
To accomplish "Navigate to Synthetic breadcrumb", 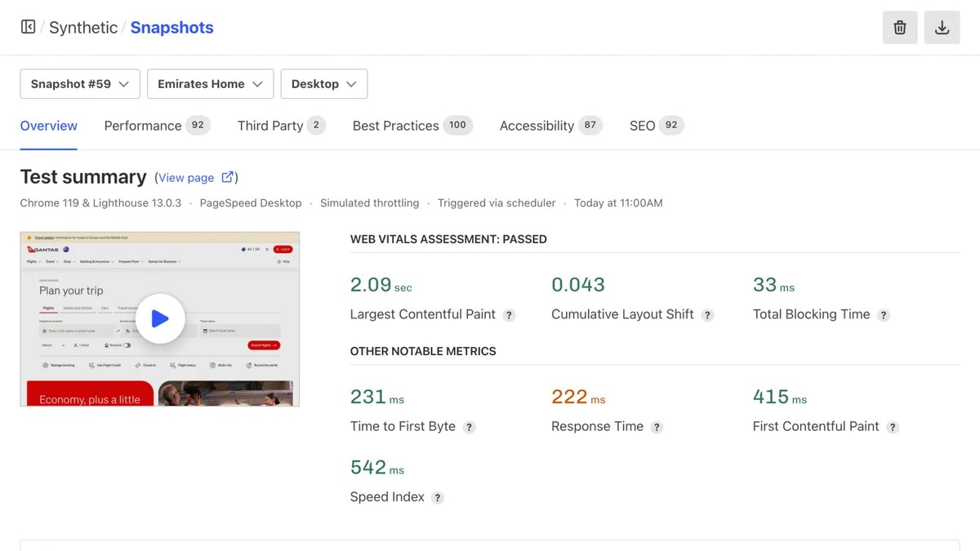I will coord(83,28).
